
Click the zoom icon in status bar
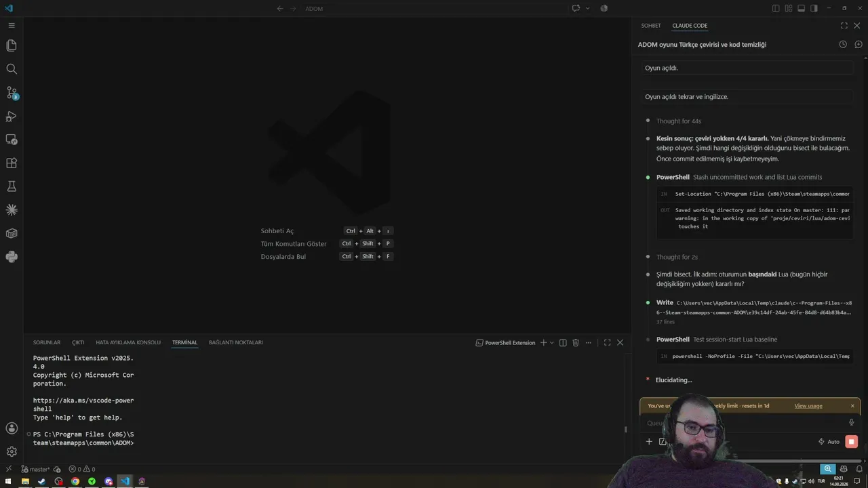(827, 469)
